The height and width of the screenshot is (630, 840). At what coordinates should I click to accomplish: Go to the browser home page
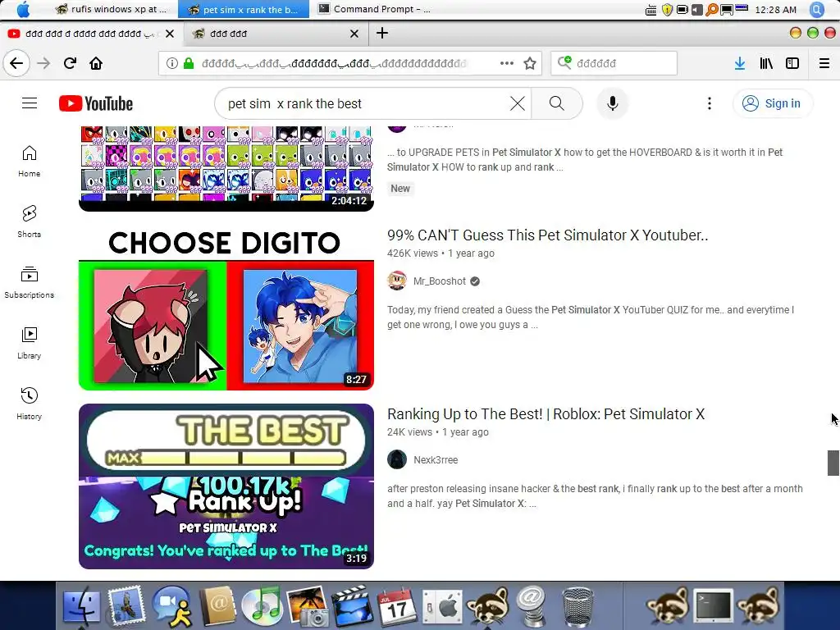(x=96, y=63)
